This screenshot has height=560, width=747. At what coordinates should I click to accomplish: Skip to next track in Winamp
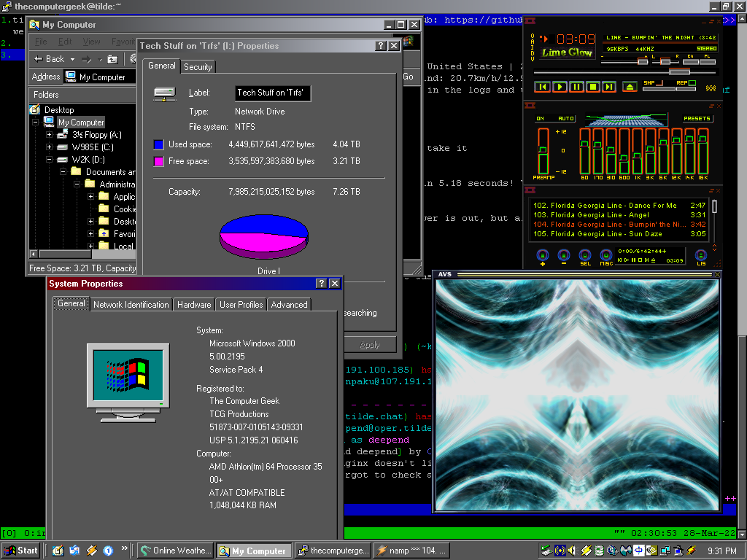[x=610, y=87]
